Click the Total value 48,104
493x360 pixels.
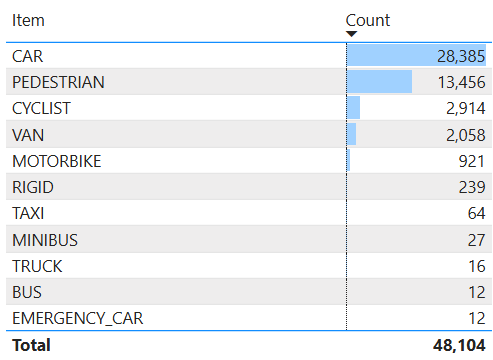pos(459,345)
